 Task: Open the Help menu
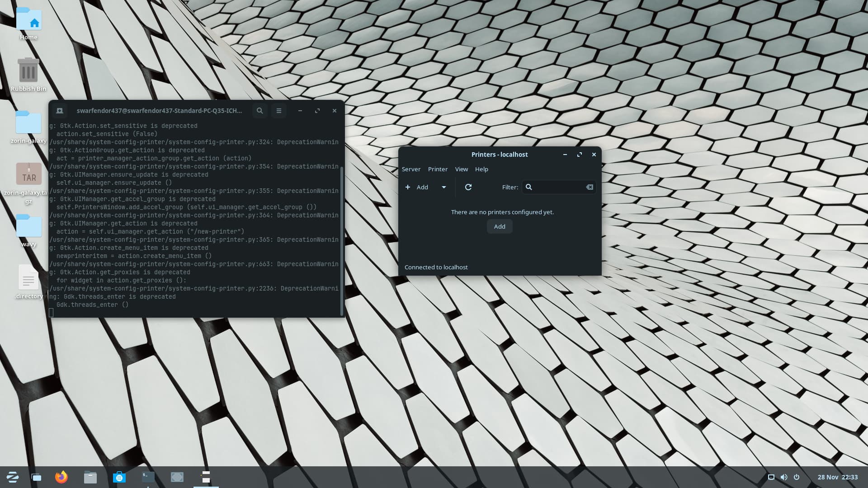[x=481, y=169]
